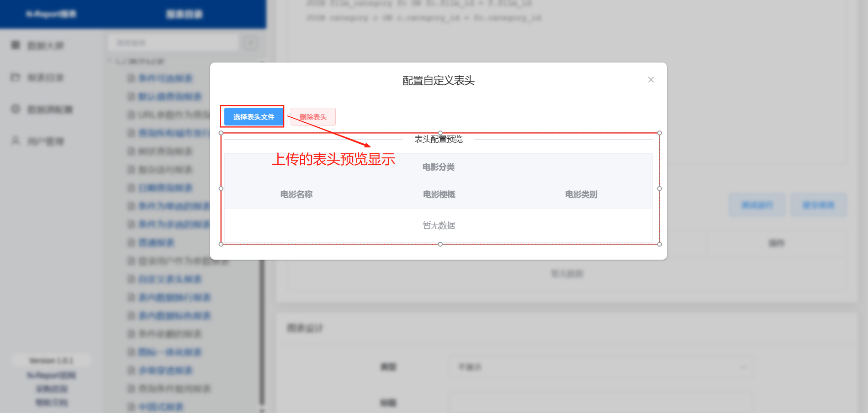868x413 pixels.
Task: Click the report search input field
Action: pos(174,43)
